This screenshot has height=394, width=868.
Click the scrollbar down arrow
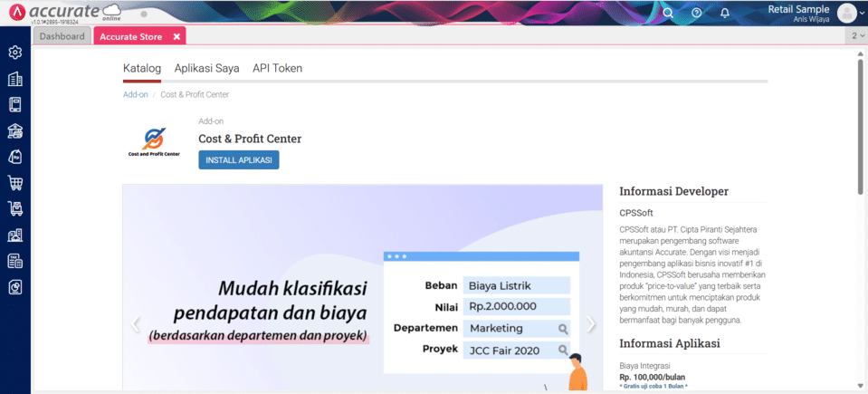pos(860,386)
